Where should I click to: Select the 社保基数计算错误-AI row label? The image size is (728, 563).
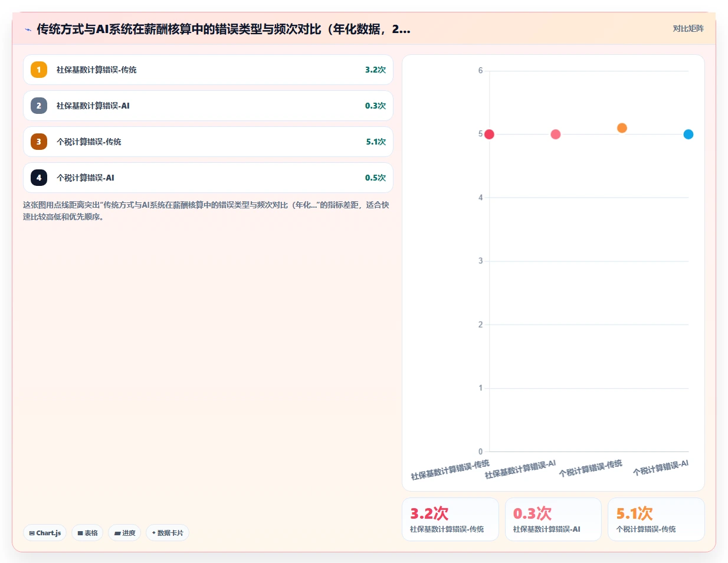click(x=93, y=106)
